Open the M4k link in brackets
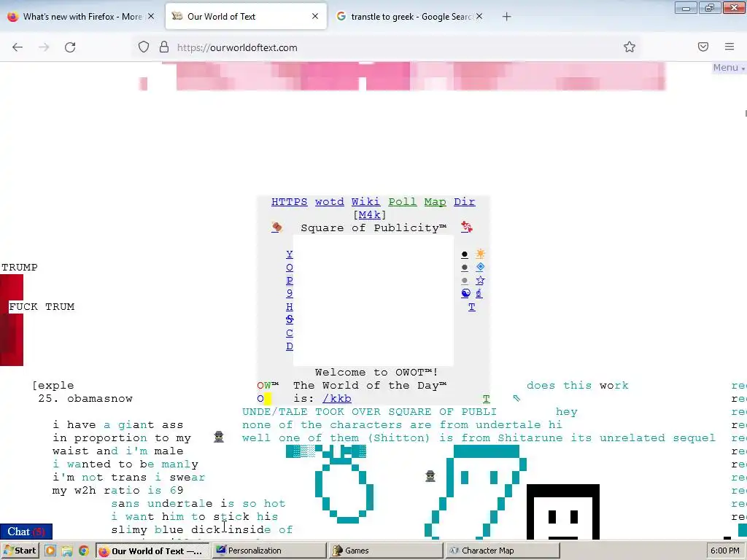This screenshot has width=747, height=560. click(369, 215)
